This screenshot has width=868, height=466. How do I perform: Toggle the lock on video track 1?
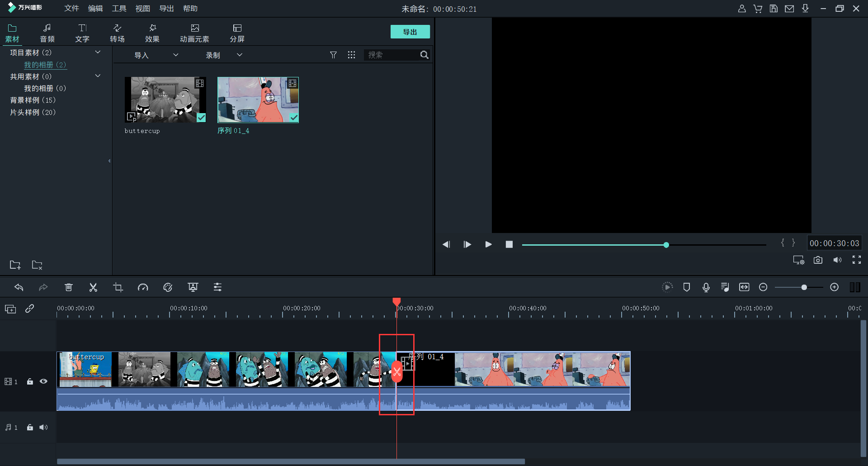tap(30, 381)
